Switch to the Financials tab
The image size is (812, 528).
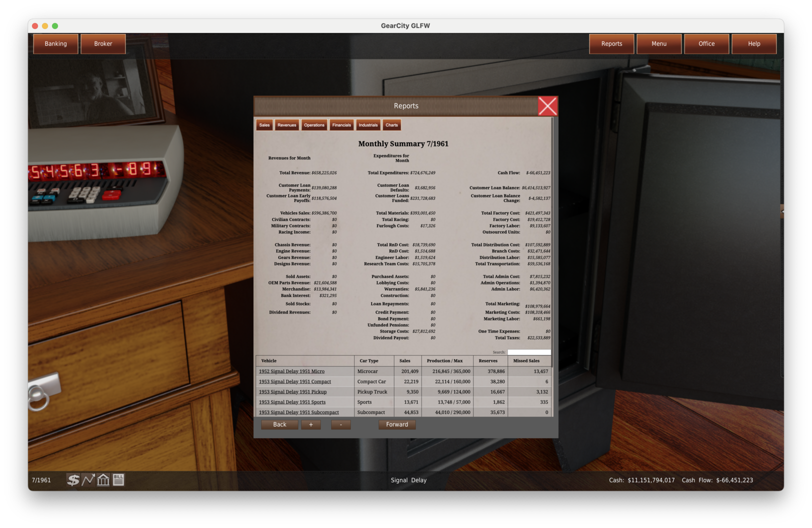coord(341,125)
